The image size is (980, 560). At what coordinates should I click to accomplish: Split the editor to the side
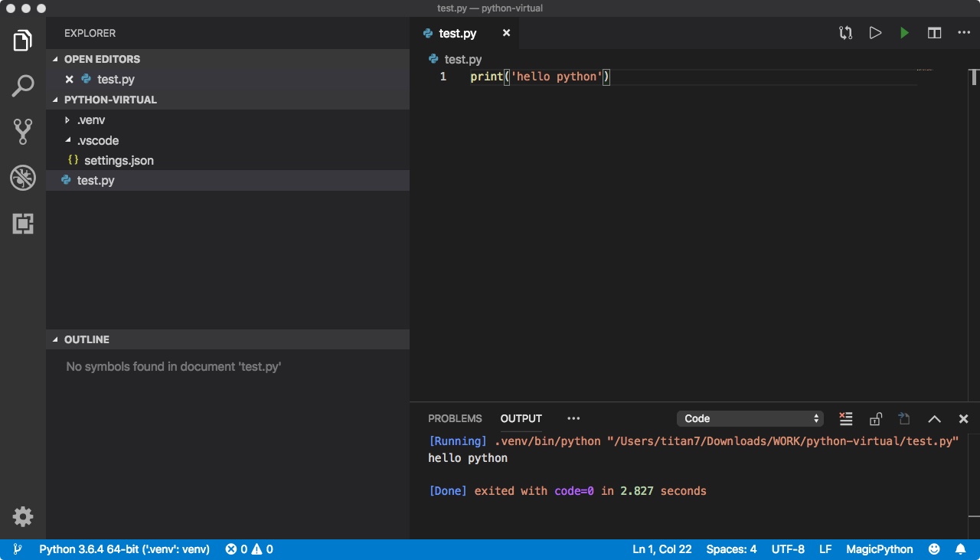(x=934, y=33)
